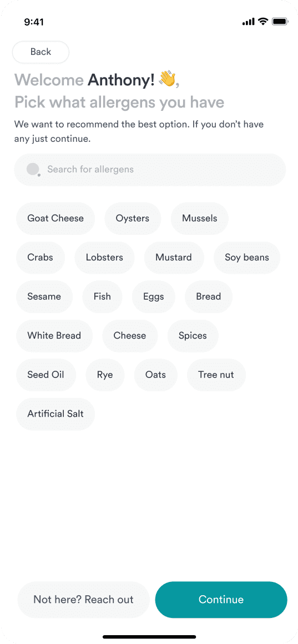This screenshot has width=298, height=644.
Task: Toggle the Tree nut chip
Action: [x=216, y=375]
